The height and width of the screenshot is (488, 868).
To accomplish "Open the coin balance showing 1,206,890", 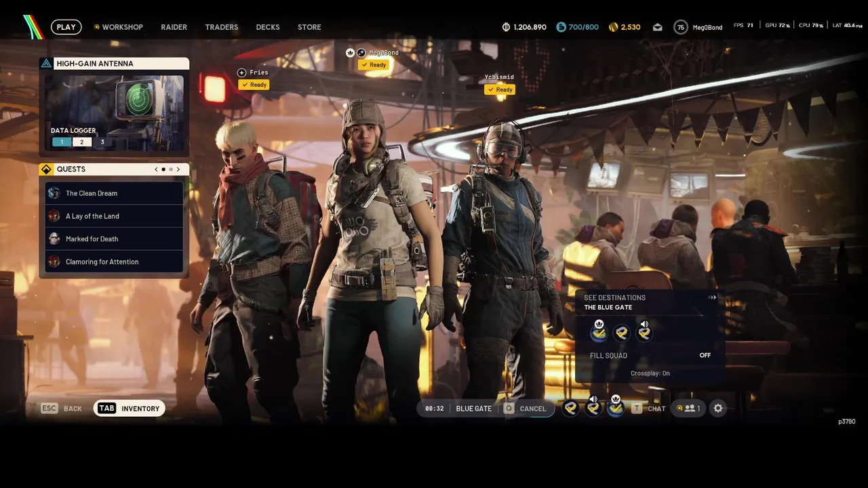I will pos(524,27).
